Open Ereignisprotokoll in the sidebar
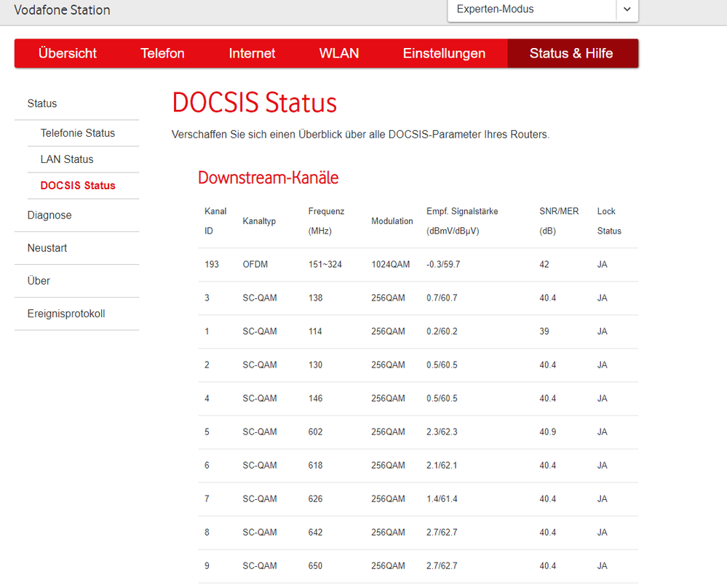The height and width of the screenshot is (588, 727). pyautogui.click(x=66, y=314)
